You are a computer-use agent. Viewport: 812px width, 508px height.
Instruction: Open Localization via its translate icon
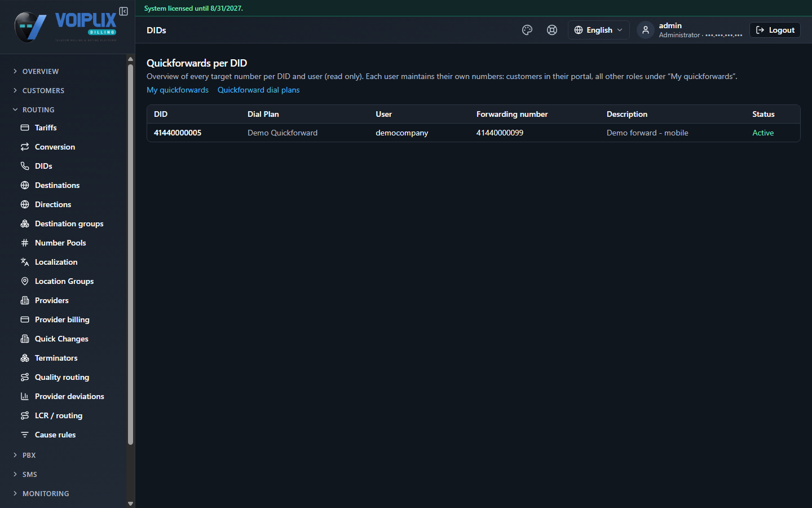coord(25,262)
